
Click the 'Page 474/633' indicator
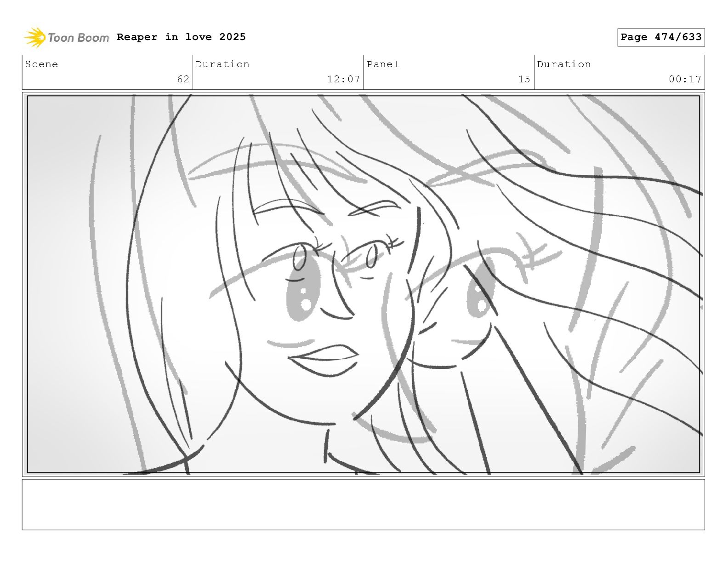[x=661, y=37]
